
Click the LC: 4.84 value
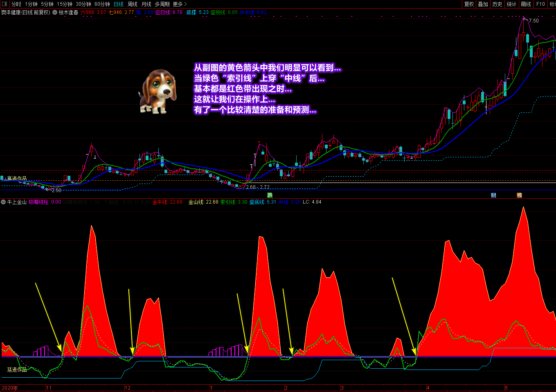point(312,202)
